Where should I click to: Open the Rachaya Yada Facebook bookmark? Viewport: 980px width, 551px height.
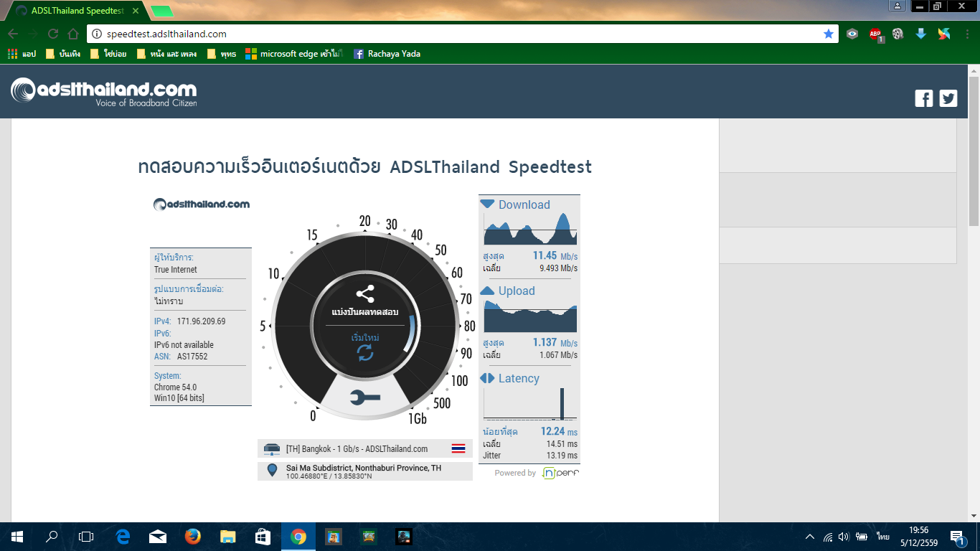tap(387, 54)
